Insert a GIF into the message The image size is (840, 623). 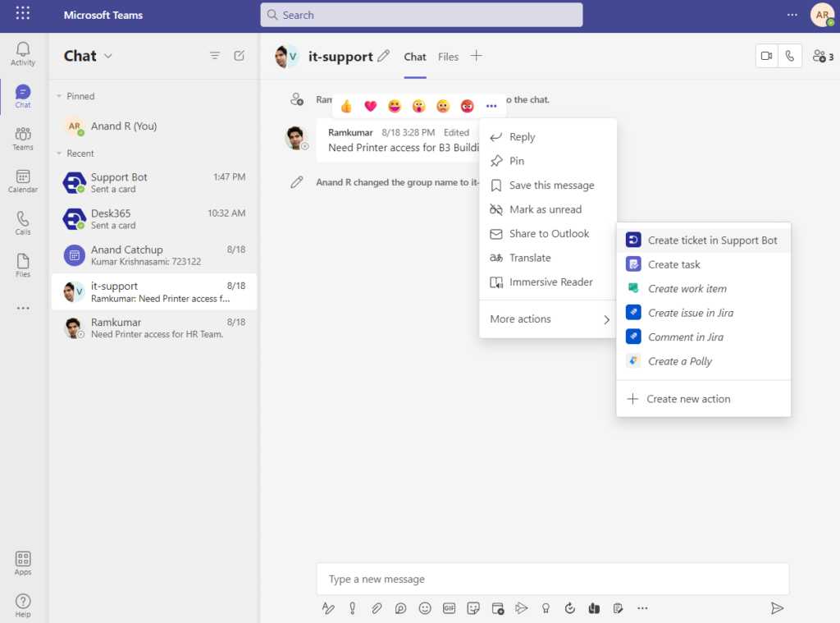pyautogui.click(x=449, y=608)
